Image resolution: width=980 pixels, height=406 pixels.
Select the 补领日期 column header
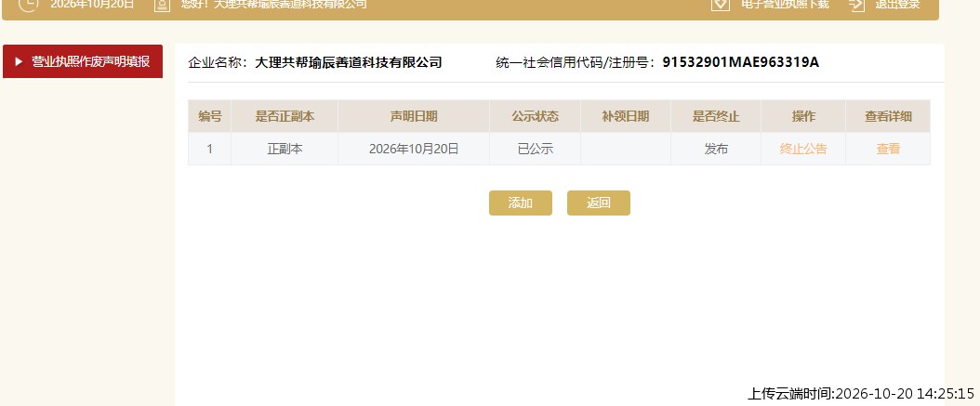click(x=626, y=116)
